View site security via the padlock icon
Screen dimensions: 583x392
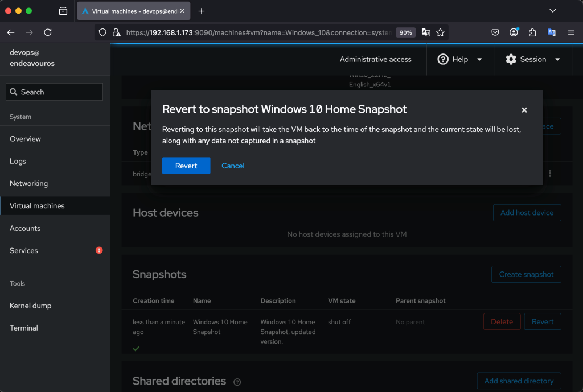pyautogui.click(x=117, y=32)
